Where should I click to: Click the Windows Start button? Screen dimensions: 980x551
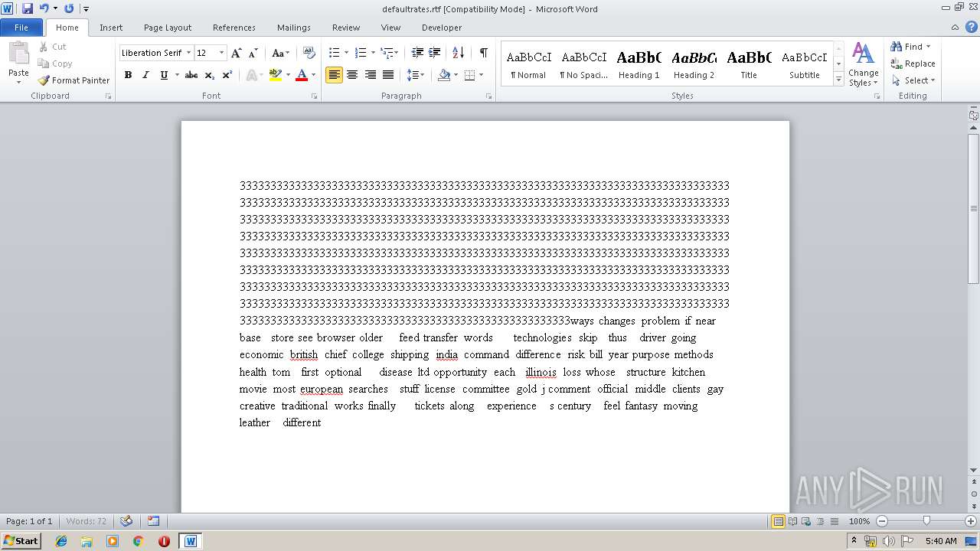point(21,541)
